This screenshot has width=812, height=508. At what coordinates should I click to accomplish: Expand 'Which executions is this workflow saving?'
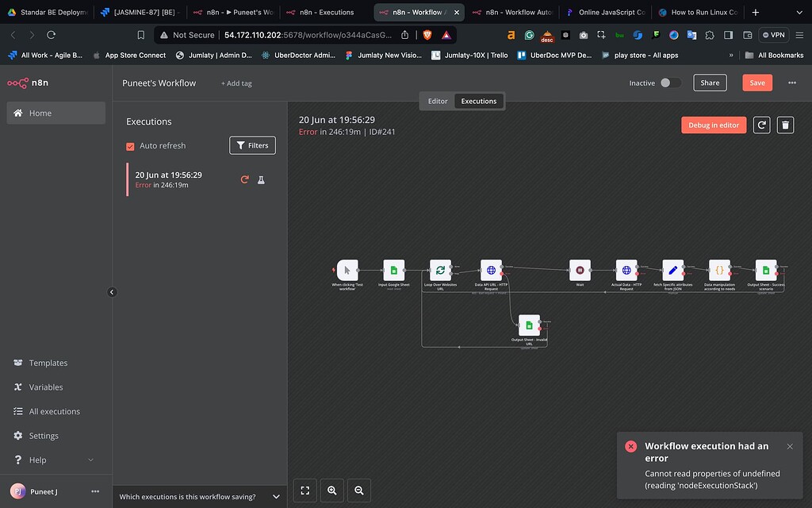coord(199,497)
